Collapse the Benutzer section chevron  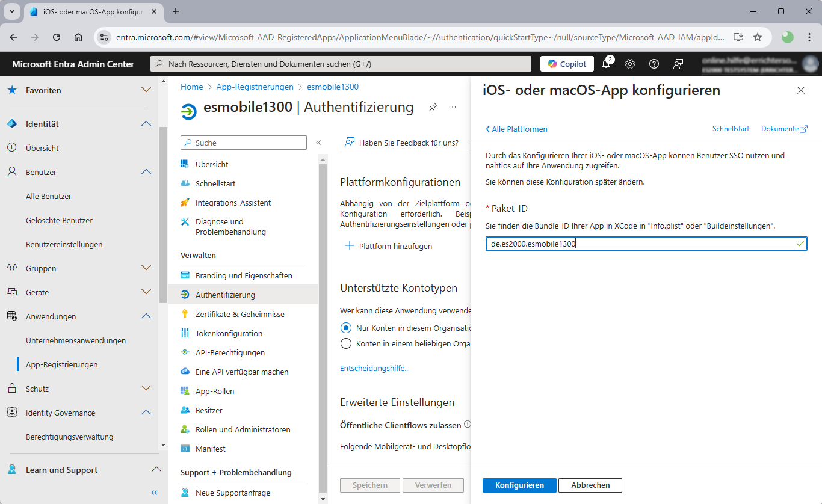tap(146, 172)
